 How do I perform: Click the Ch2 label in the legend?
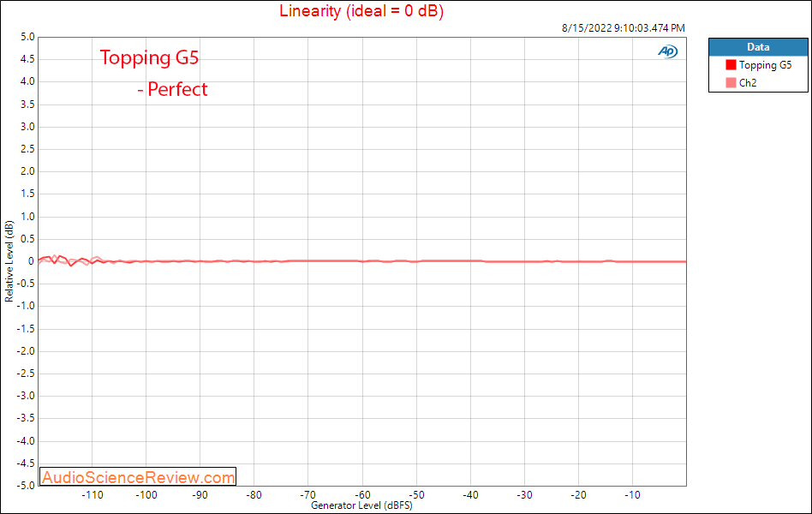pyautogui.click(x=748, y=83)
